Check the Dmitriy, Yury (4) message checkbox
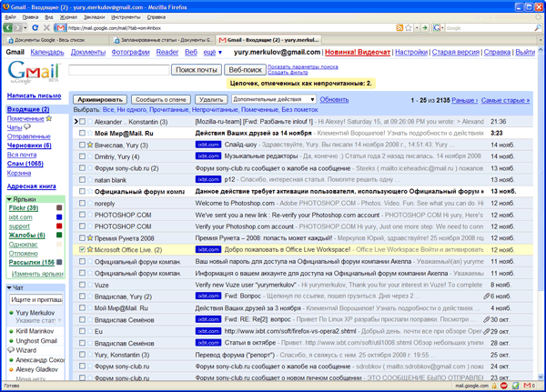Screen dimensions: 546x392 click(x=82, y=156)
